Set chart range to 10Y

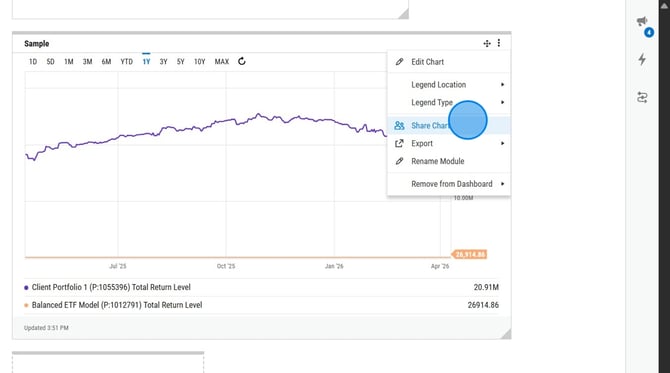(x=200, y=62)
